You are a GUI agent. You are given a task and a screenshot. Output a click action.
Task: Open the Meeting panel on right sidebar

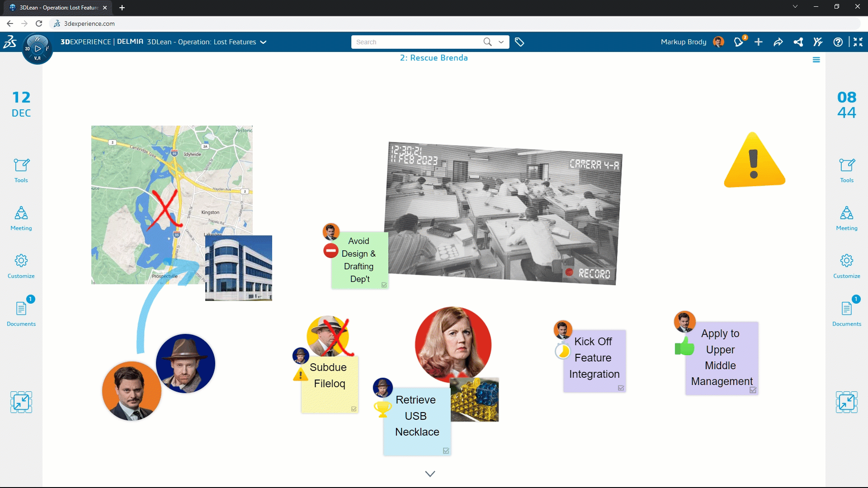847,217
